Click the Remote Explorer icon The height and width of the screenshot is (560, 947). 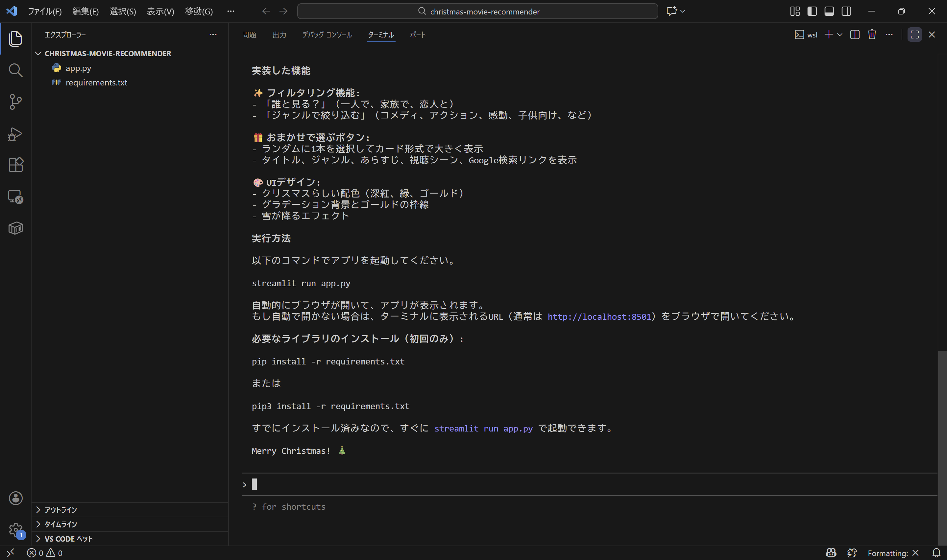tap(15, 197)
